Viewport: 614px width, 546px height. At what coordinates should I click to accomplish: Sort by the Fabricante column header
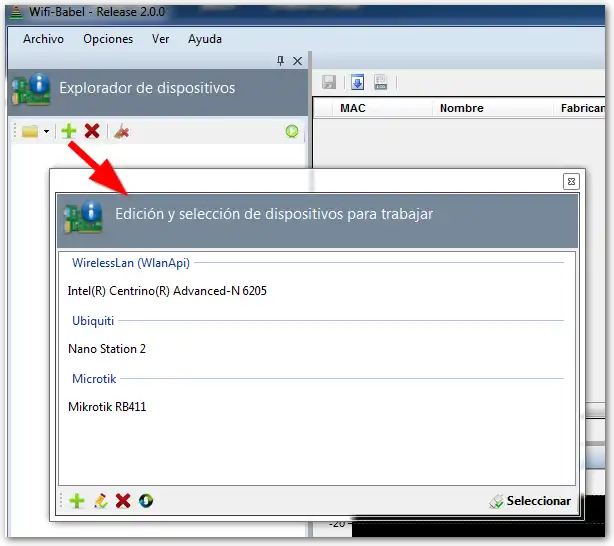click(x=582, y=108)
